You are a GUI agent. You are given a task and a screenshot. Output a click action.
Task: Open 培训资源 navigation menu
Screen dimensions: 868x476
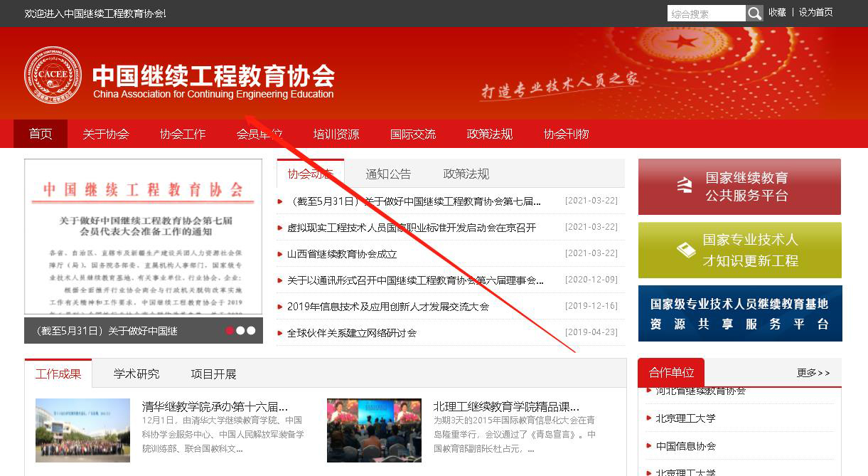tap(336, 134)
